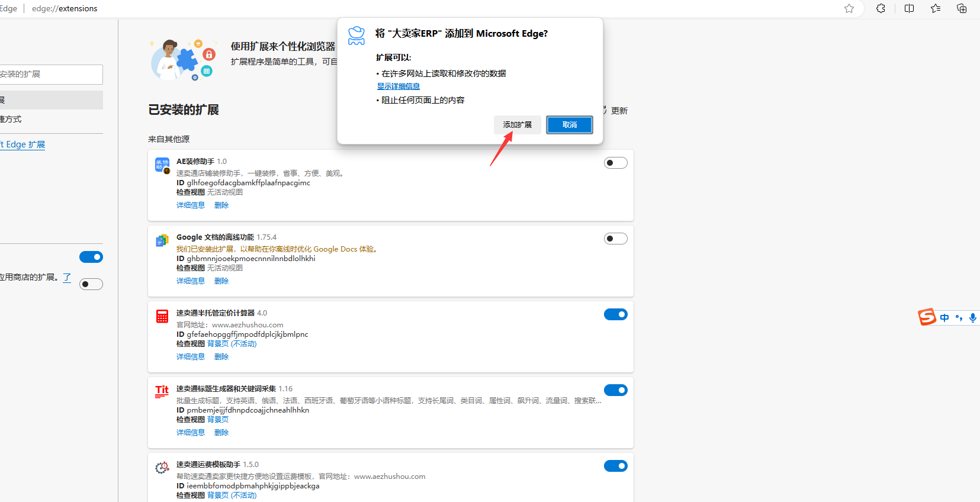This screenshot has width=980, height=502.
Task: Open the Favorites list toolbar icon
Action: (936, 8)
